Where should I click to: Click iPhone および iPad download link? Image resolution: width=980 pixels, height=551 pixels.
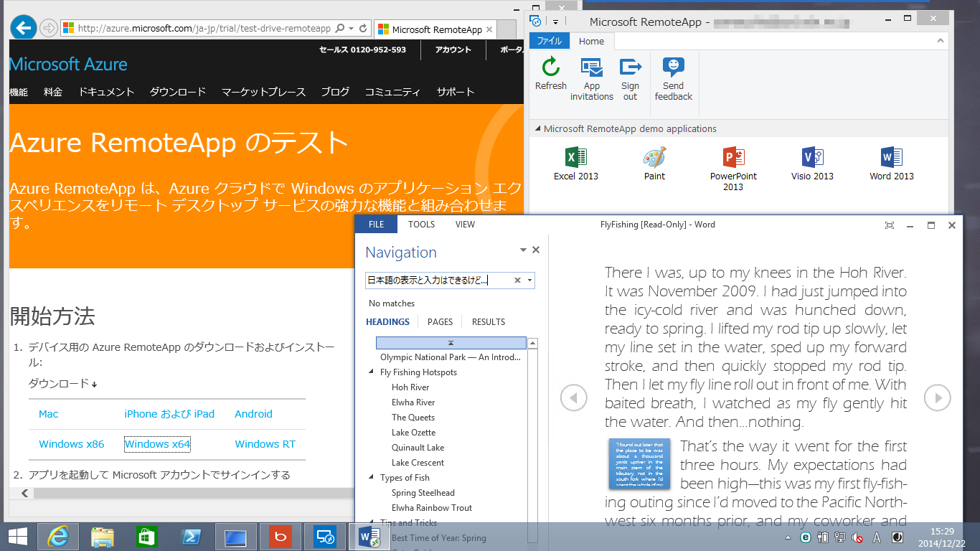(x=169, y=414)
